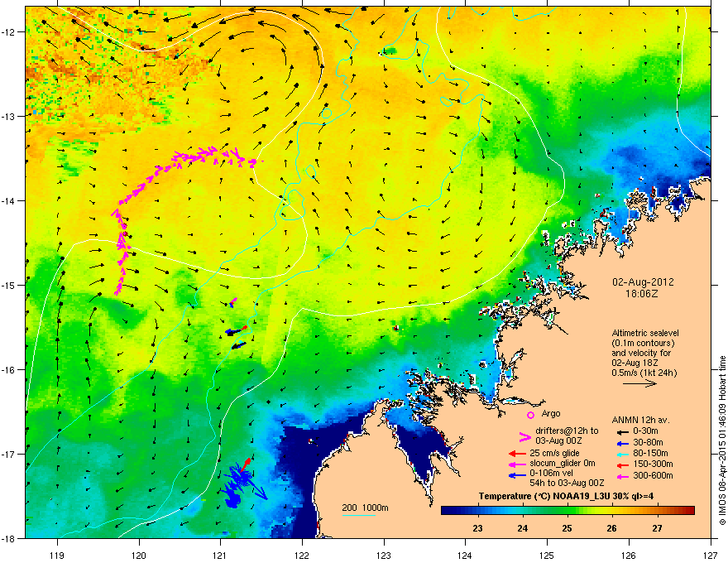Viewport: 728px width, 563px height.
Task: Click the 125 longitude axis label
Action: pyautogui.click(x=547, y=555)
